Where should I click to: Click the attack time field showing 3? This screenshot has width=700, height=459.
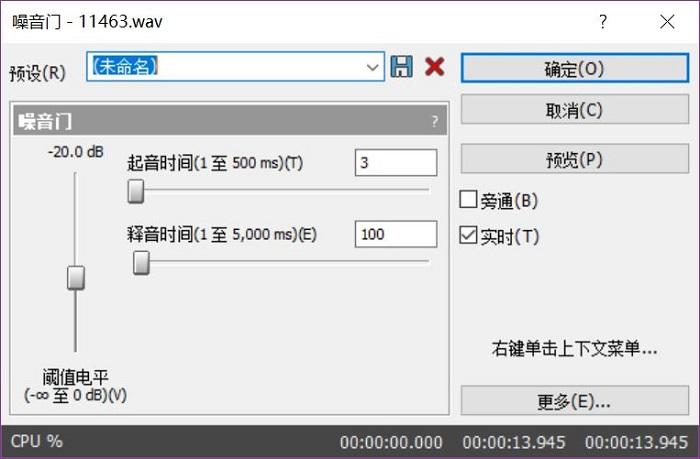tap(396, 163)
